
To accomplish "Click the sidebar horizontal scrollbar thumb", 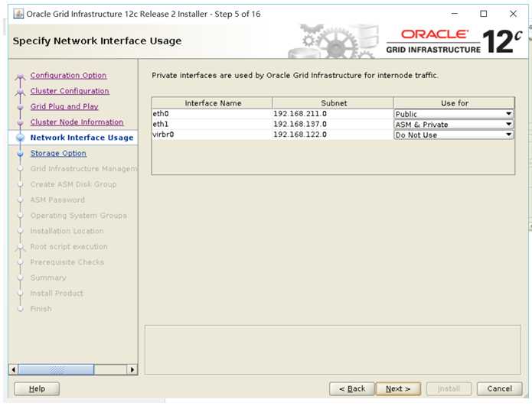I will pyautogui.click(x=56, y=369).
